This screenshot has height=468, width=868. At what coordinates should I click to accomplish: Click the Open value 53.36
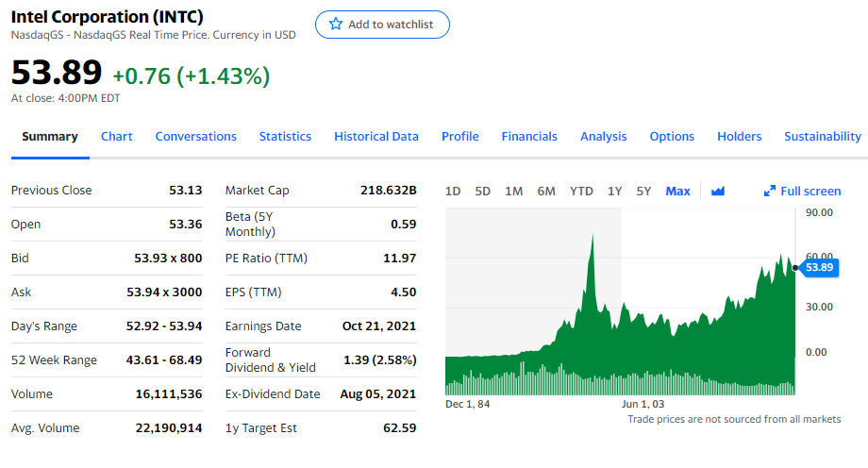[186, 224]
